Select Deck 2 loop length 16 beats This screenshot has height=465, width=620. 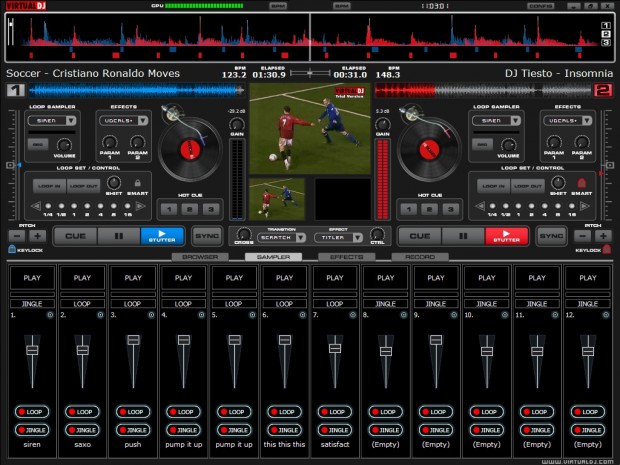point(571,206)
